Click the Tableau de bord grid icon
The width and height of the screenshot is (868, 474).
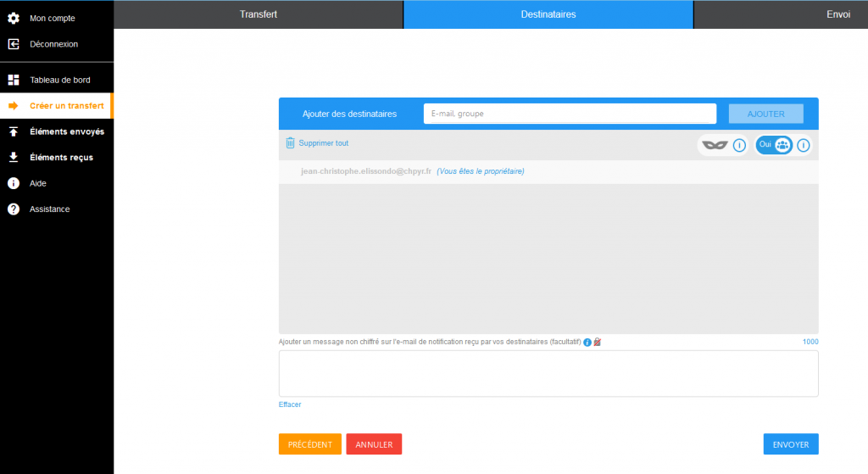click(14, 80)
